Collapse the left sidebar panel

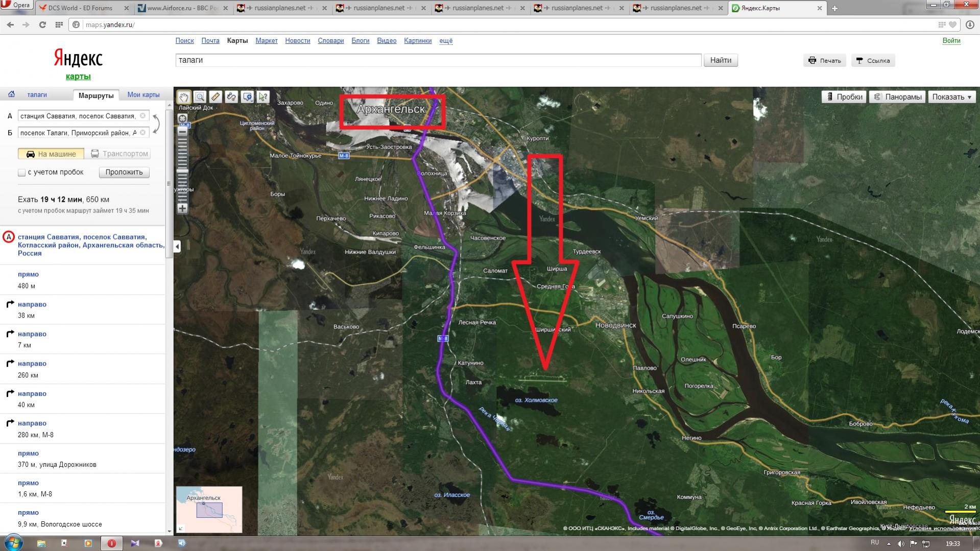tap(177, 247)
